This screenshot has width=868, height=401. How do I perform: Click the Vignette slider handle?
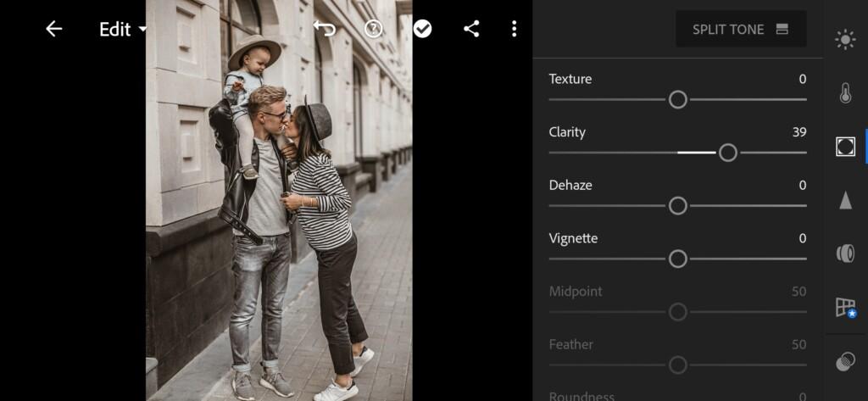[x=677, y=259]
